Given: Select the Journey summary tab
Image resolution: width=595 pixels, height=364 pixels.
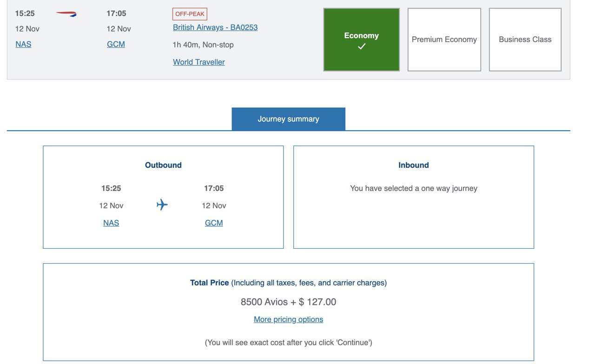Looking at the screenshot, I should [288, 119].
